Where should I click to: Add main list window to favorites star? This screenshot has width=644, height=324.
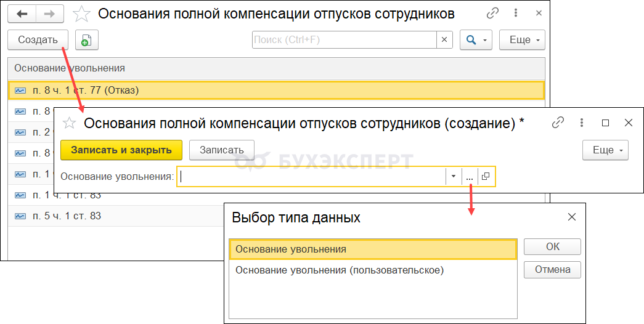coord(81,14)
